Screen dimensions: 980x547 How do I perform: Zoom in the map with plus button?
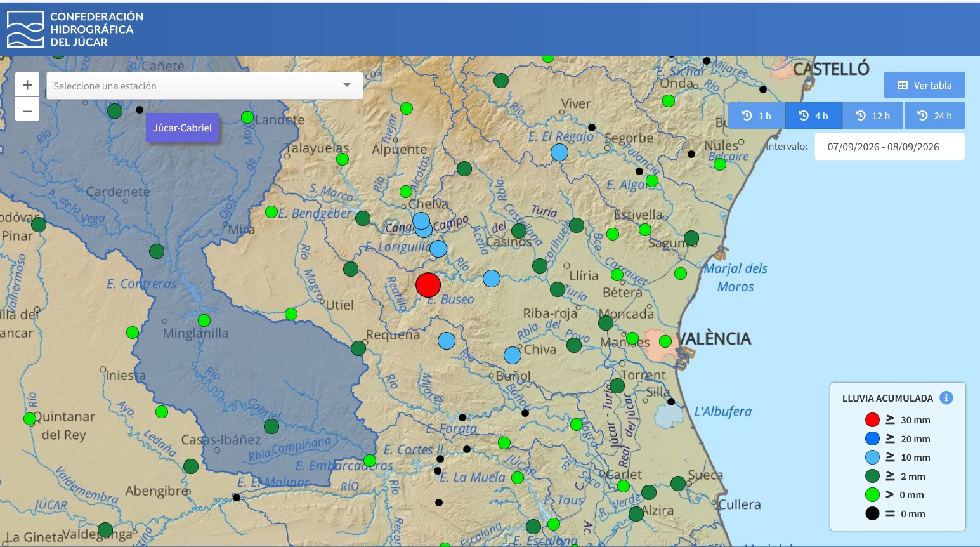pyautogui.click(x=27, y=84)
